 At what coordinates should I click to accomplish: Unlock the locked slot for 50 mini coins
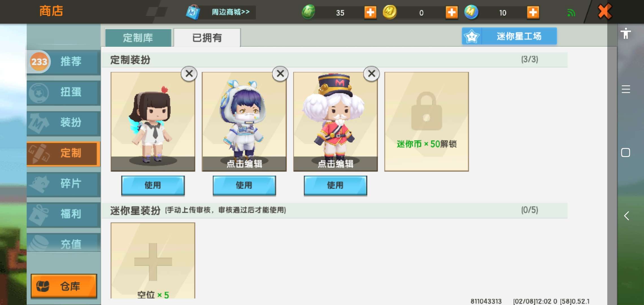pyautogui.click(x=427, y=121)
